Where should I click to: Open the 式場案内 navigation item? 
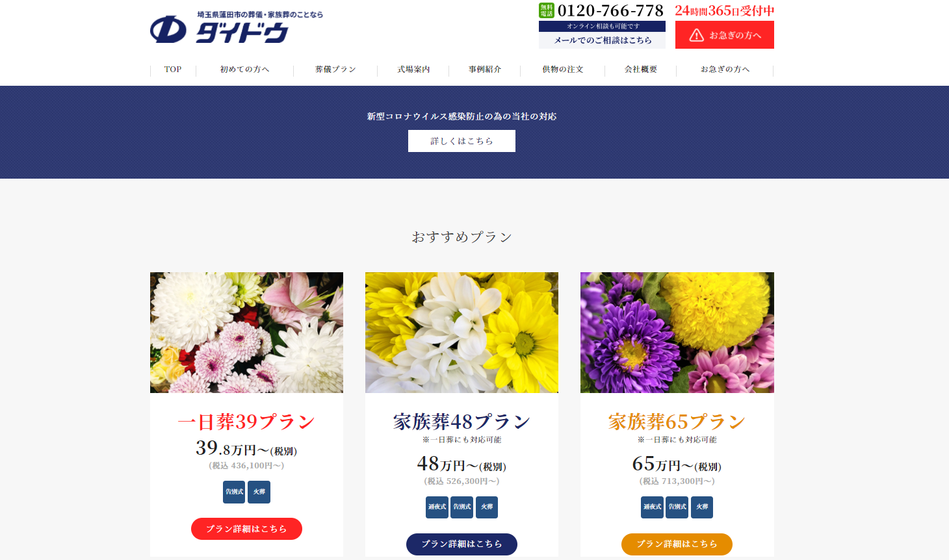pyautogui.click(x=413, y=70)
